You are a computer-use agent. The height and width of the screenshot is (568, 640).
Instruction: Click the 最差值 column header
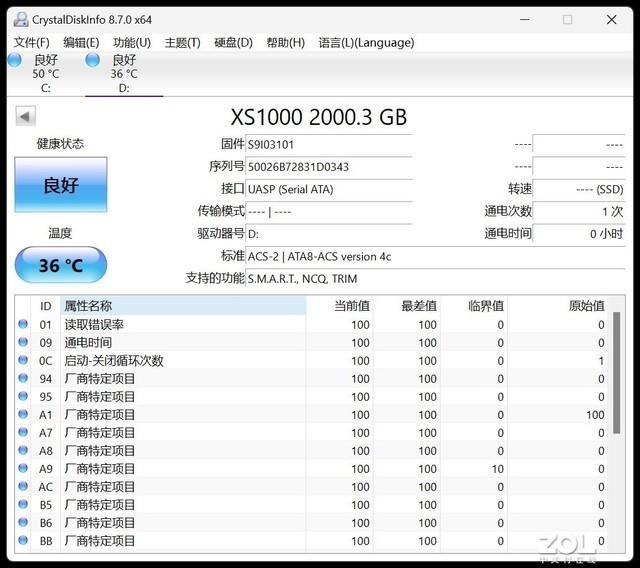(407, 306)
